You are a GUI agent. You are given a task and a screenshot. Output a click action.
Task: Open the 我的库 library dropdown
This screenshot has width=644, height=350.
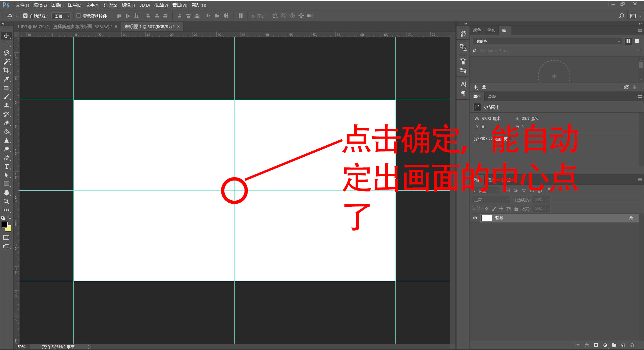[x=547, y=41]
